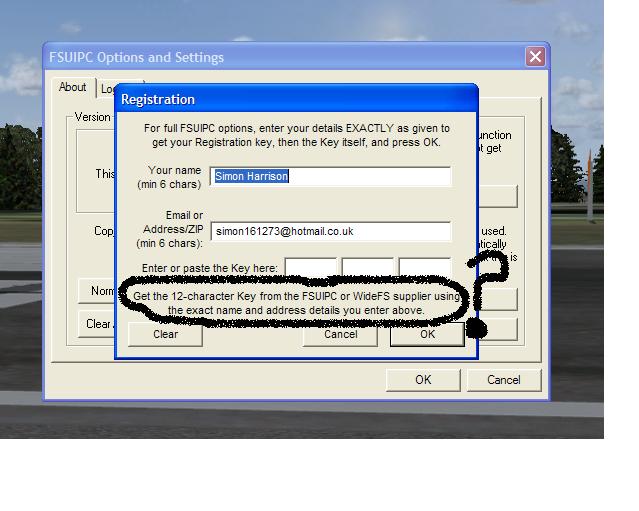639x511 pixels.
Task: Click OK in FSUIPC Options window
Action: (x=423, y=380)
